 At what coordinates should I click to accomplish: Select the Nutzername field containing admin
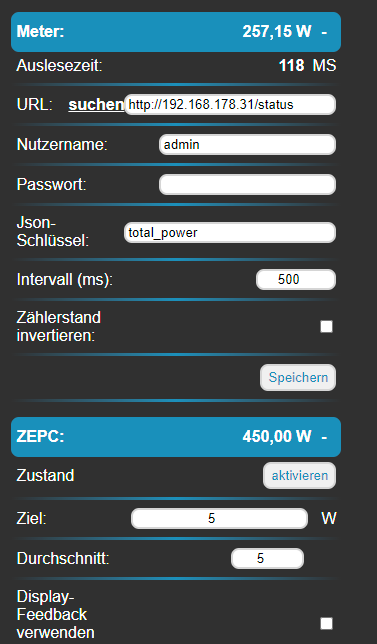coord(247,145)
